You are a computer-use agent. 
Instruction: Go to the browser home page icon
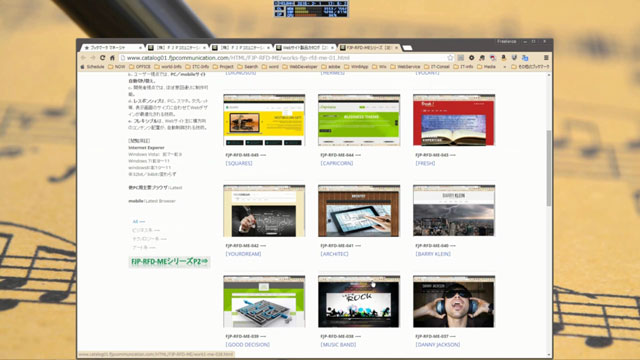(112, 58)
